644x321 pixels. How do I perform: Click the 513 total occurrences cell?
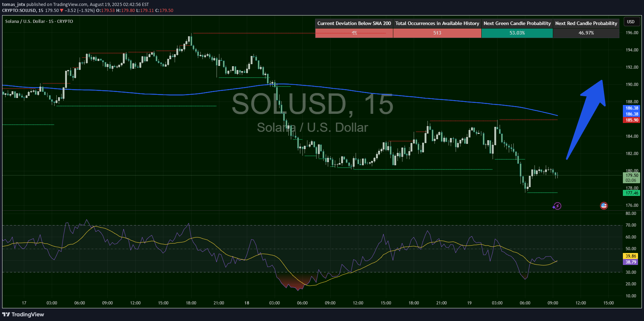click(437, 33)
